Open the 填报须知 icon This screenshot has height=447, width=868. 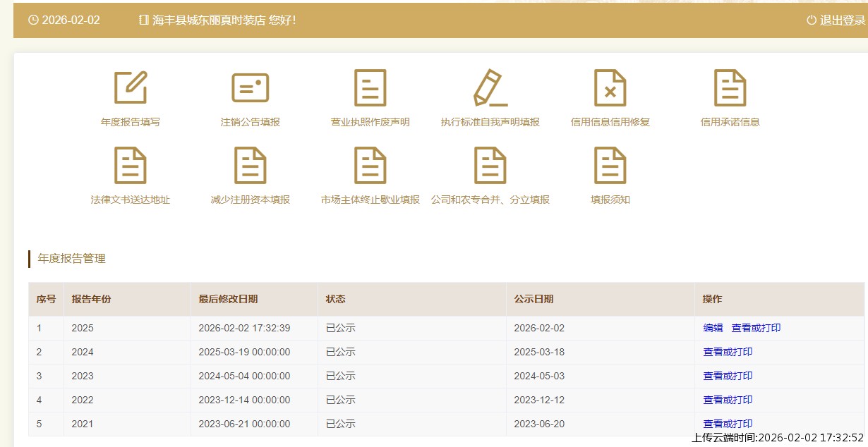click(610, 166)
